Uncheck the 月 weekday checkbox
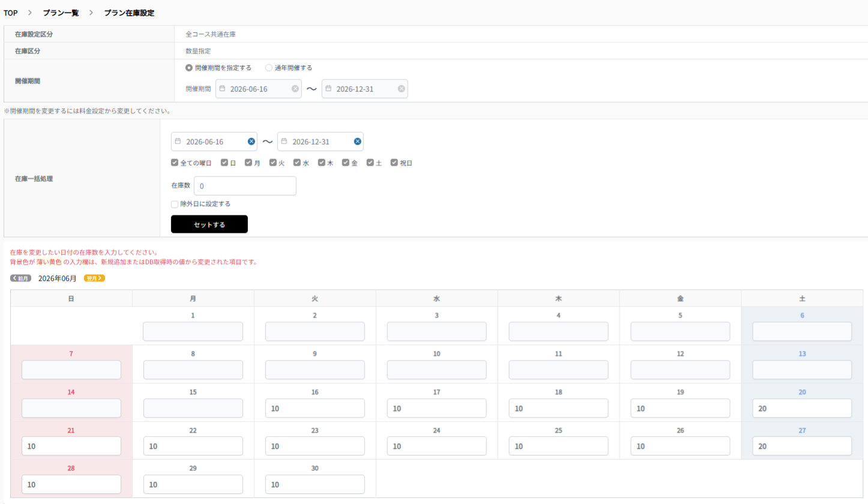The height and width of the screenshot is (504, 868). coord(249,163)
